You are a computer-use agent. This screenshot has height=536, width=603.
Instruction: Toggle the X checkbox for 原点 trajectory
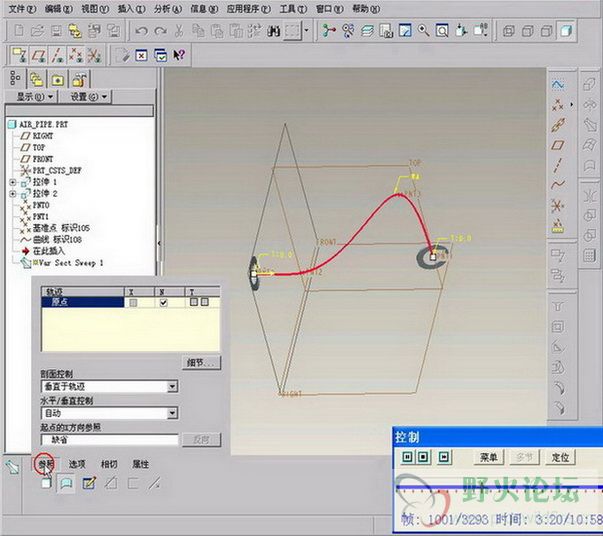click(133, 303)
